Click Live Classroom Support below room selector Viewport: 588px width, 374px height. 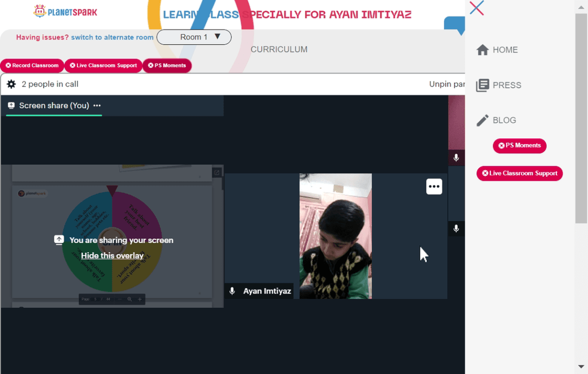(103, 66)
